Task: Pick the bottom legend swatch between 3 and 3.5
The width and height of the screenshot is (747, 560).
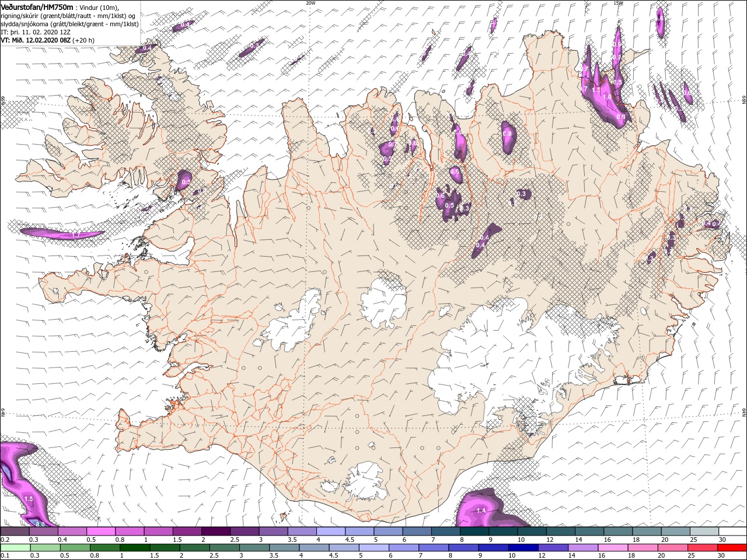Action: (254, 548)
